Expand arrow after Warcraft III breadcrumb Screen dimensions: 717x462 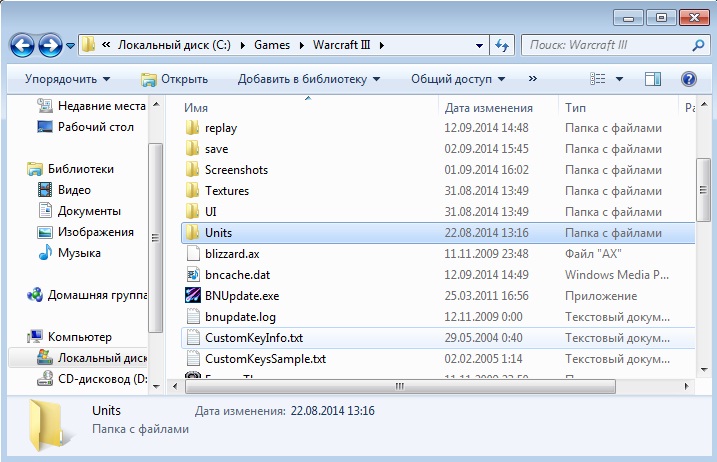[381, 45]
